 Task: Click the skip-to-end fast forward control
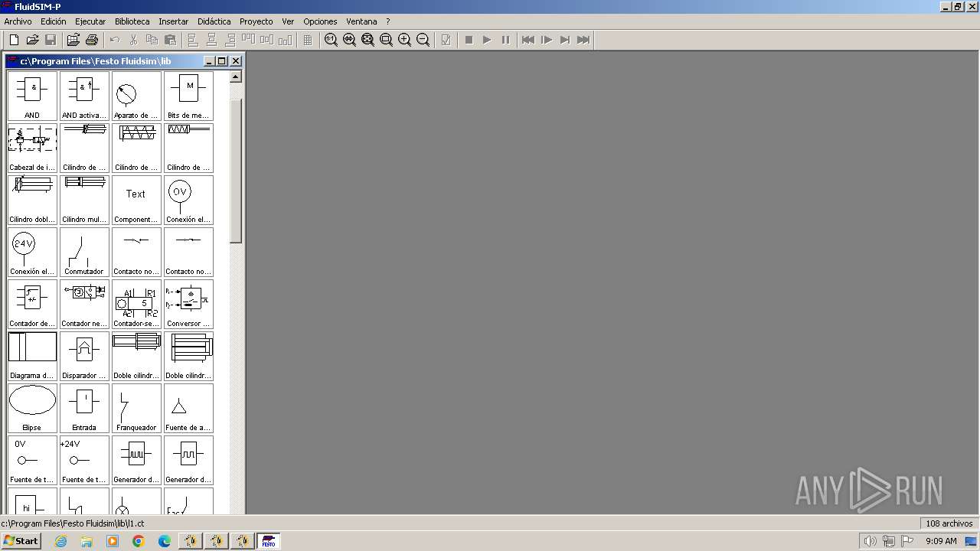583,40
